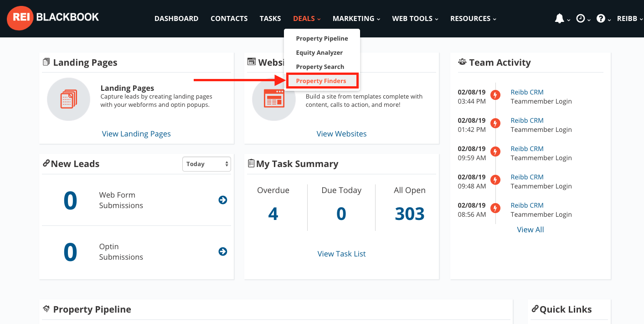Open the notifications bell icon
Viewport: 644px width, 324px height.
(559, 18)
